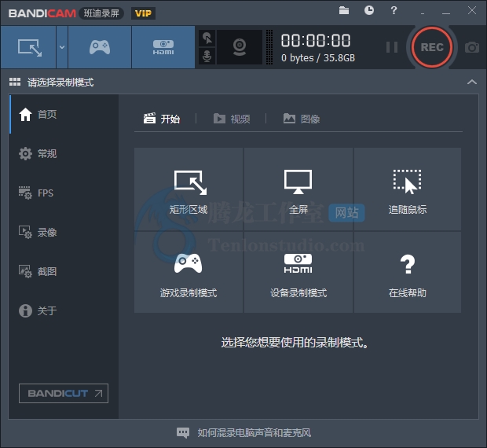The height and width of the screenshot is (448, 487).
Task: Choose 设备录制模式 tile
Action: [298, 272]
